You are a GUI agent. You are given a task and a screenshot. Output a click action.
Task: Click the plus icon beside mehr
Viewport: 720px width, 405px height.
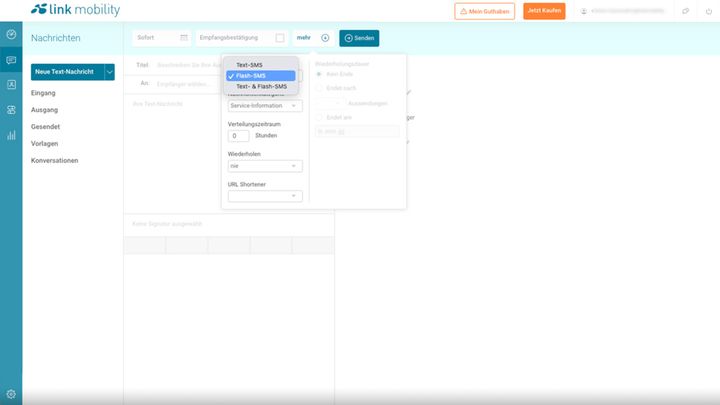(325, 38)
